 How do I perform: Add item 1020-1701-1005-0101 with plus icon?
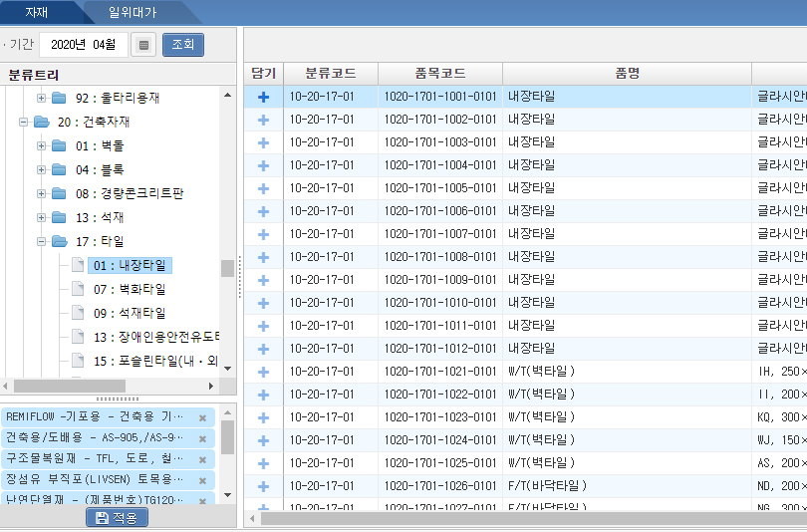(263, 188)
